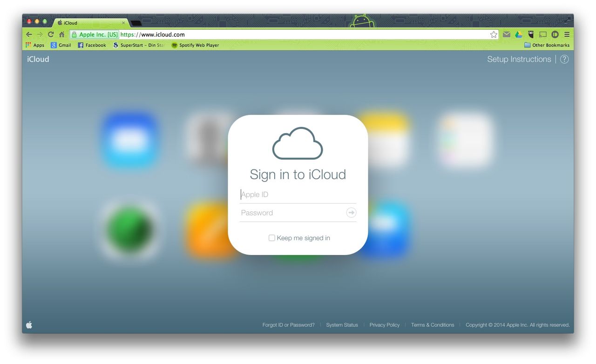Open the Chrome hamburger menu
The image size is (596, 364).
coord(567,34)
